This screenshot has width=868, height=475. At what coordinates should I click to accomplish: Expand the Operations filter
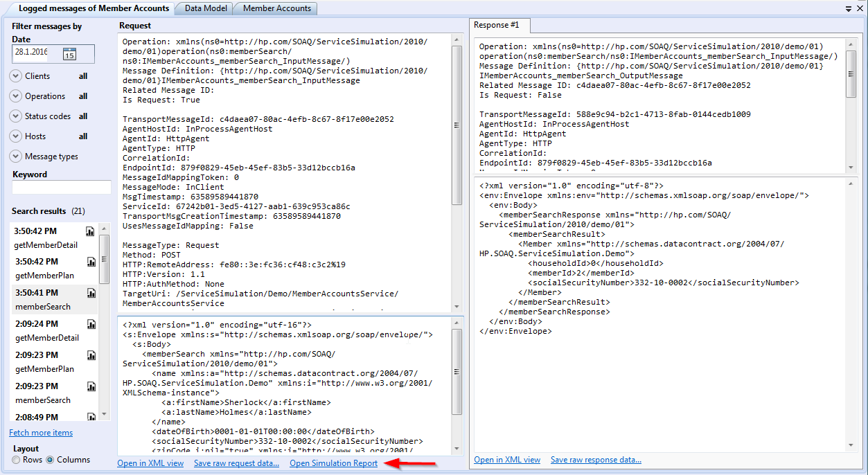point(16,96)
